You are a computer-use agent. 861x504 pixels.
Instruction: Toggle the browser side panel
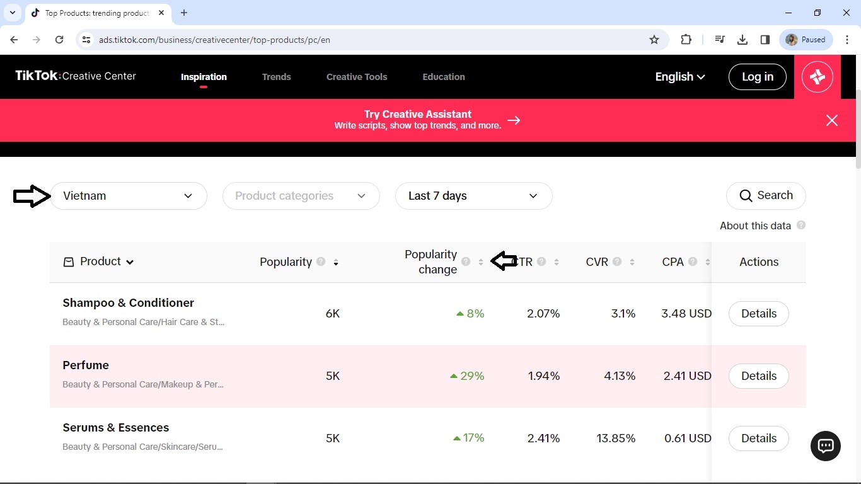765,40
